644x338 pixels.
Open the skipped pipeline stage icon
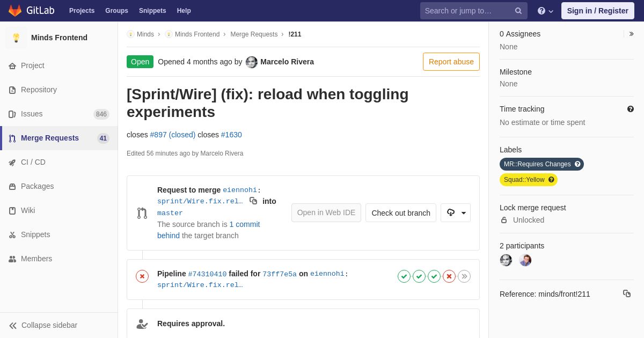pyautogui.click(x=464, y=276)
